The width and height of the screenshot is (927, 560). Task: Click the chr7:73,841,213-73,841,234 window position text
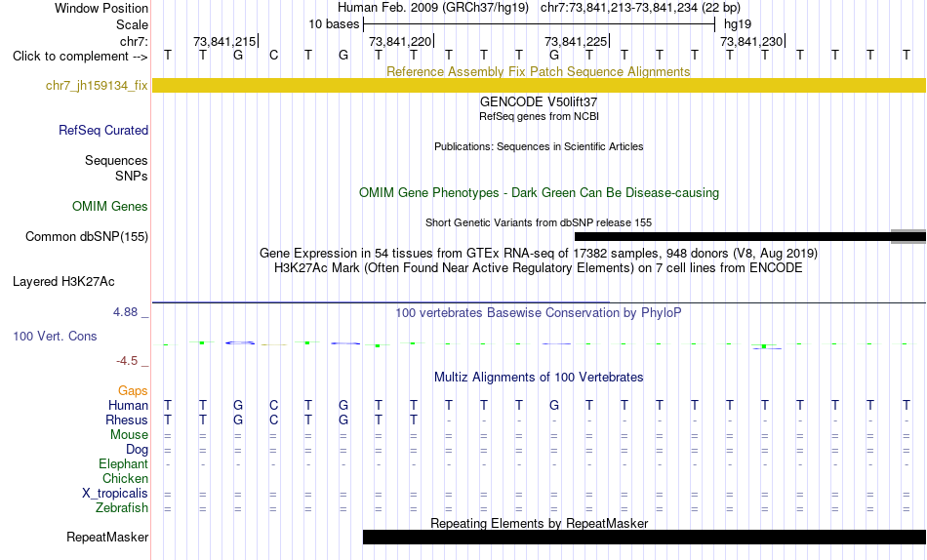640,8
